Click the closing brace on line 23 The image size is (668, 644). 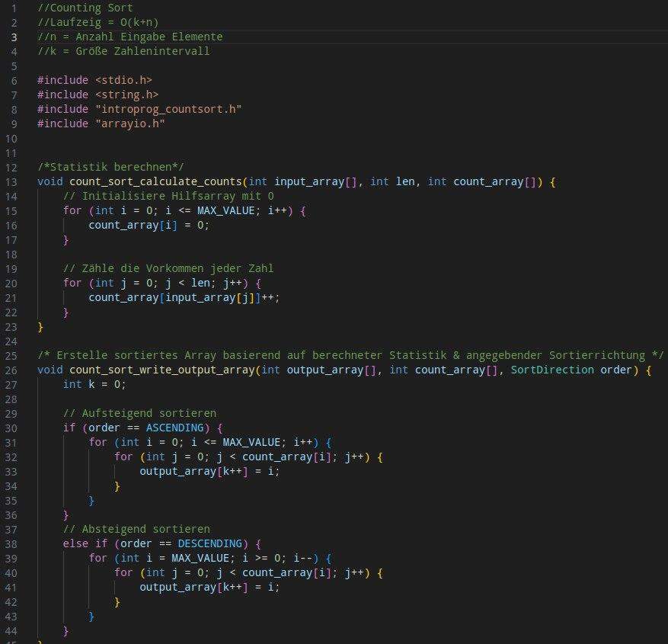click(x=40, y=326)
